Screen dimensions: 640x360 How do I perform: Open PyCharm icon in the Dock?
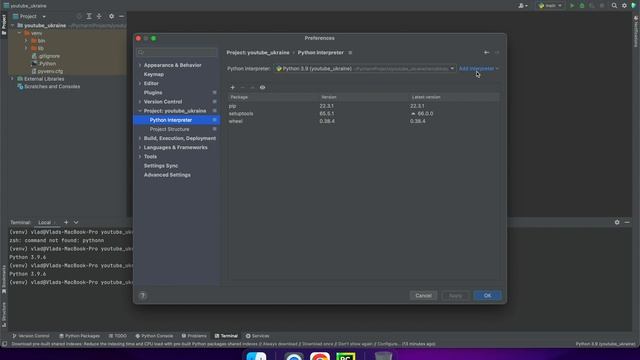click(x=346, y=357)
